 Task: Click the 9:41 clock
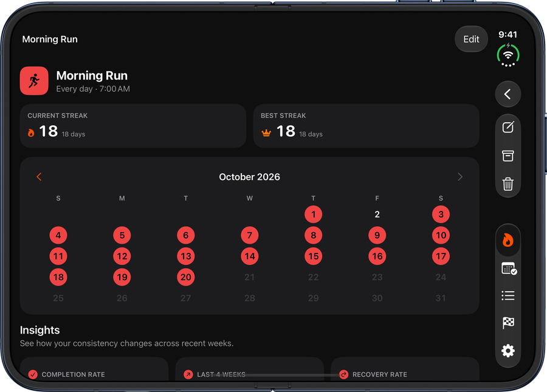coord(507,35)
